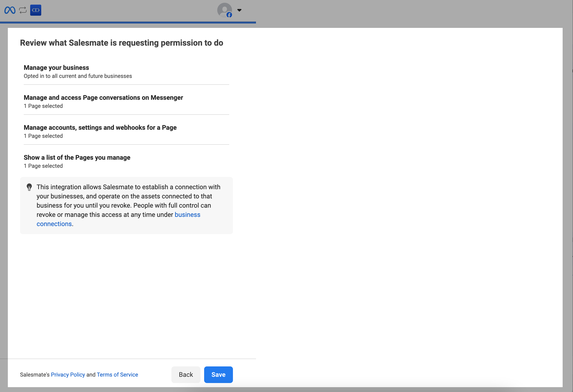
Task: Click the Review what Salesmate is requesting heading
Action: click(x=122, y=43)
